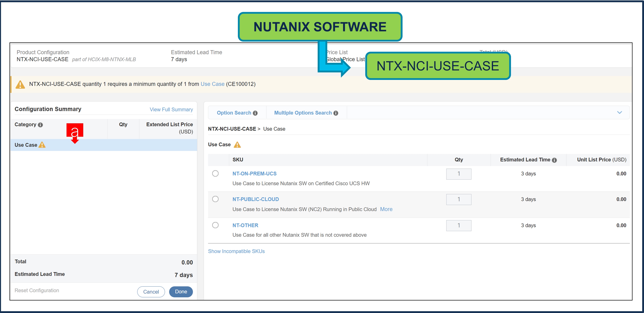Screen dimensions: 644x313
Task: Click the Total 0.00 value in the summary
Action: [187, 262]
